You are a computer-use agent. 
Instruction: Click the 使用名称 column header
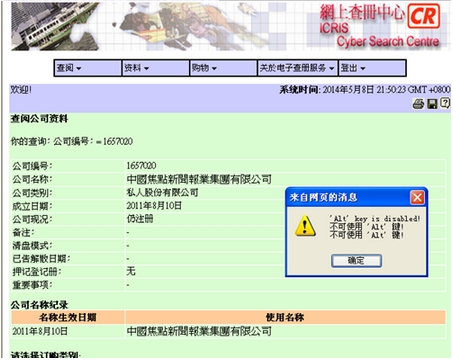click(x=285, y=317)
